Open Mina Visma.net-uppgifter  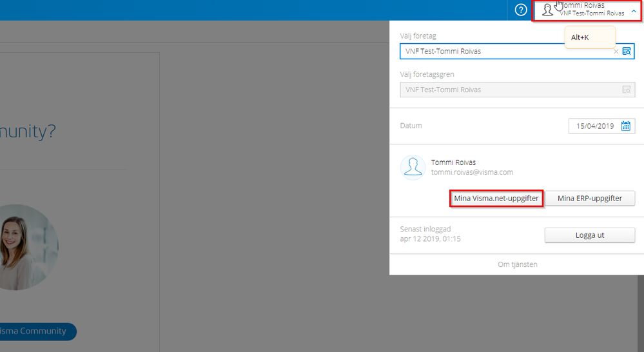pyautogui.click(x=496, y=199)
